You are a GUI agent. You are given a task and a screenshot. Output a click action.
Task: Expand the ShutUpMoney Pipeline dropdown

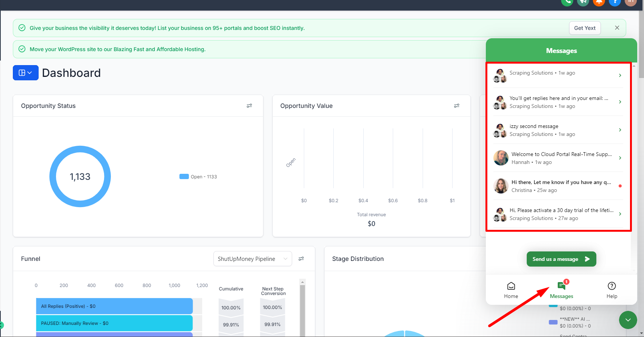(x=252, y=259)
